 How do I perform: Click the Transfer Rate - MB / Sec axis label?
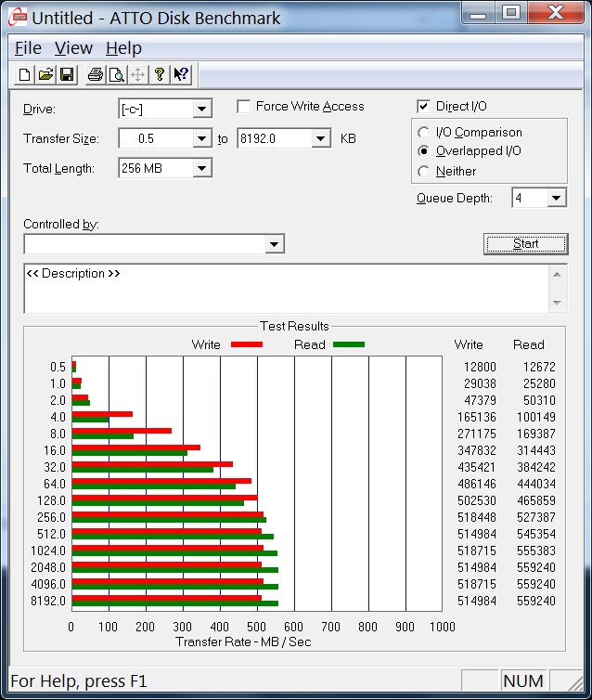tap(243, 642)
